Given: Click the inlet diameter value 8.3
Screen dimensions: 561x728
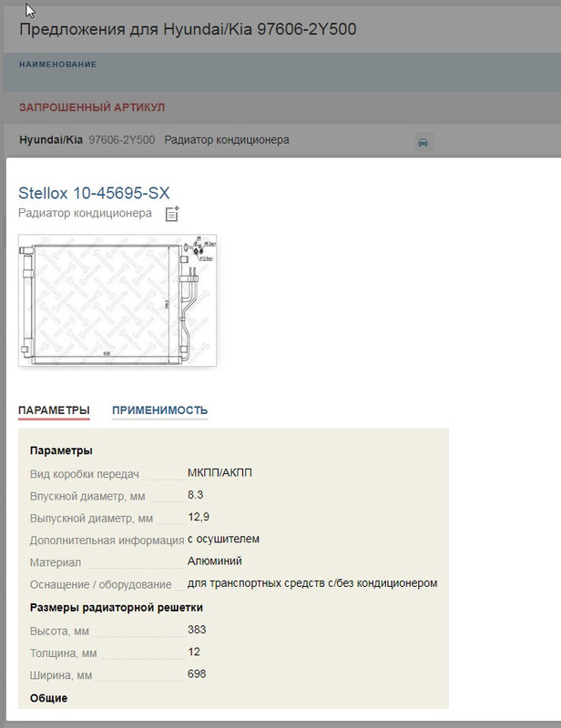Looking at the screenshot, I should 196,495.
